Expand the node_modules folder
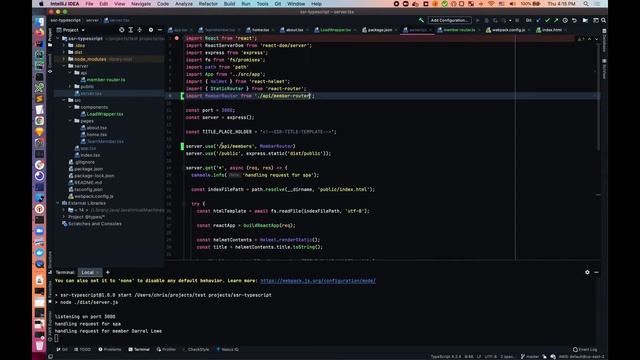Screen dimensions: 640x360 (x=64, y=59)
